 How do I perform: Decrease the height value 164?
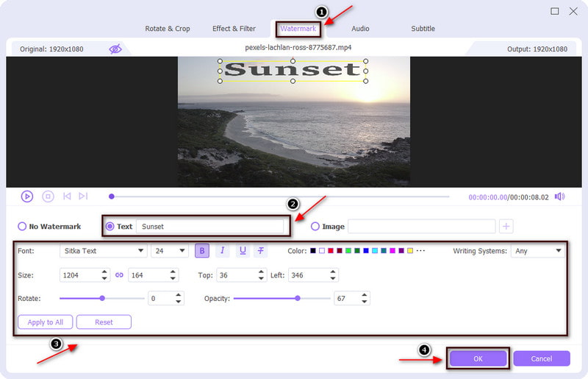173,278
